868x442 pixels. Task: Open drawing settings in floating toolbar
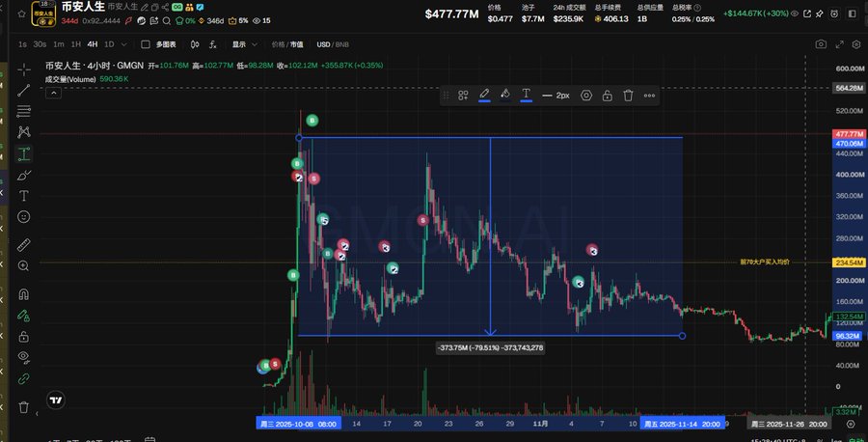586,96
